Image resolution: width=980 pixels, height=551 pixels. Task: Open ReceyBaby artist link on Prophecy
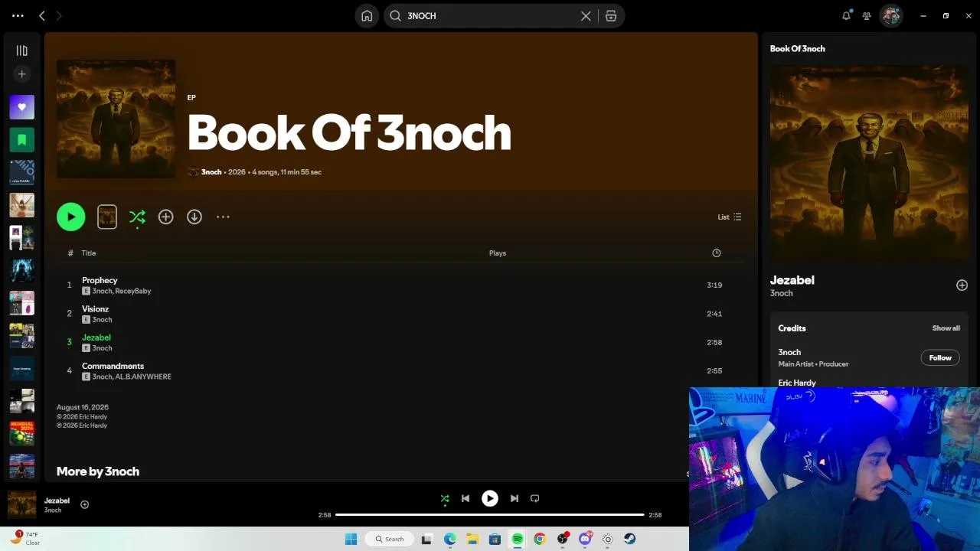click(x=133, y=292)
